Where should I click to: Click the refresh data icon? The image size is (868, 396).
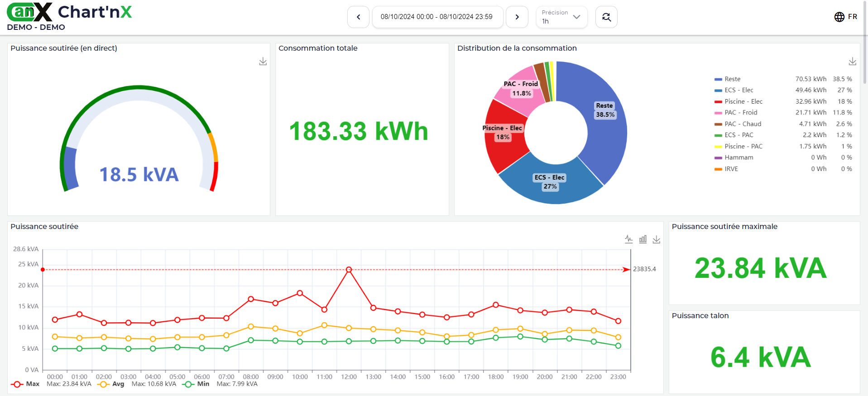(x=606, y=17)
